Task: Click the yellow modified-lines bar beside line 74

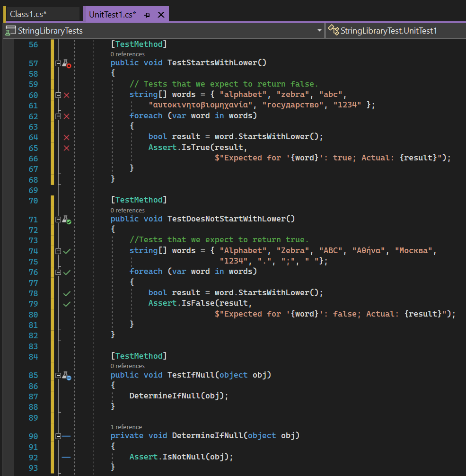Action: click(x=52, y=250)
